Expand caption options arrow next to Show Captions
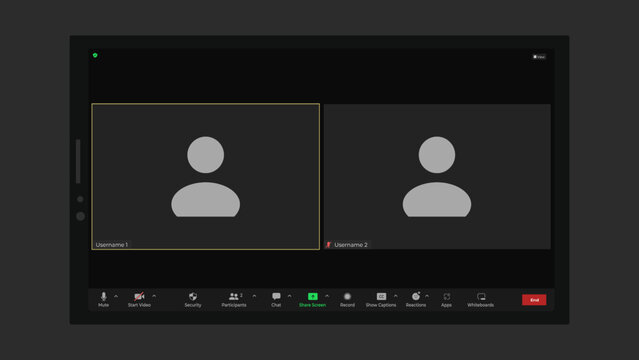The height and width of the screenshot is (360, 639). pyautogui.click(x=396, y=296)
